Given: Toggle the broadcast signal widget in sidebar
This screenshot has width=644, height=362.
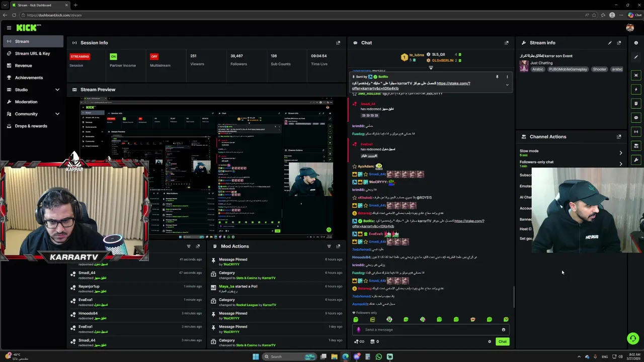Looking at the screenshot, I should click(x=636, y=132).
